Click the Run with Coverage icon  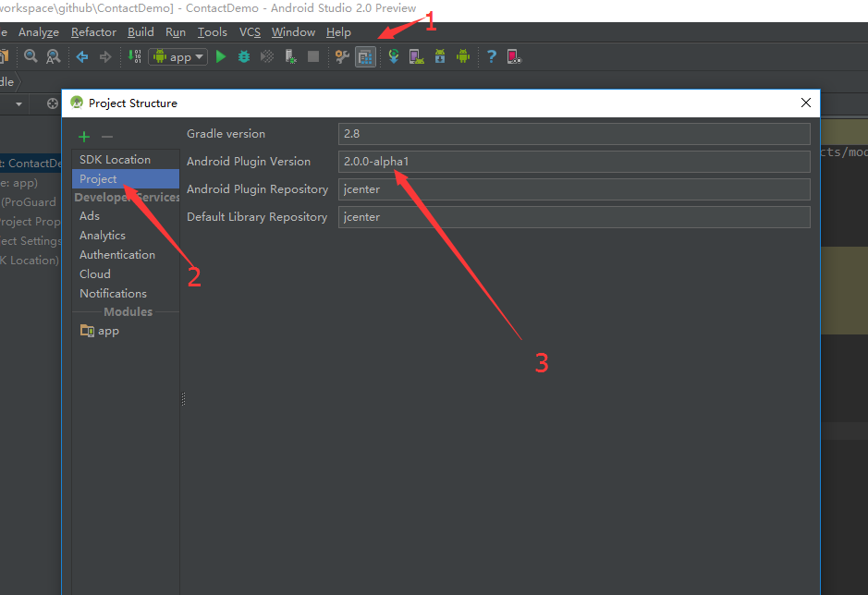pyautogui.click(x=267, y=56)
